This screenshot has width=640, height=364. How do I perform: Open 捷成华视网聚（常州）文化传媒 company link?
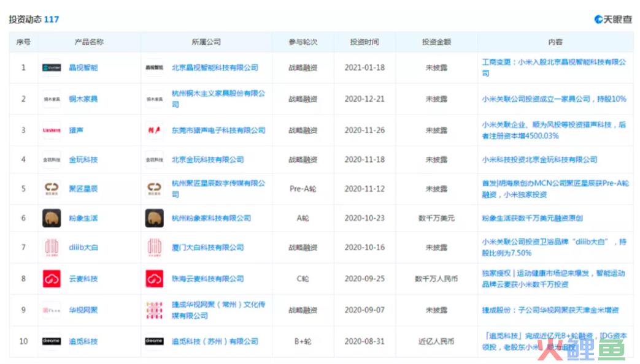218,310
